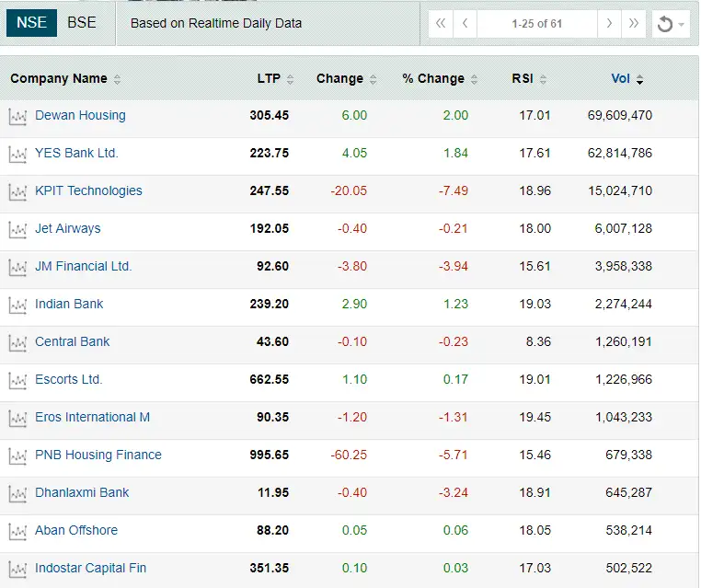Select RSI value 8.36
Screen dimensions: 701x588
click(538, 341)
